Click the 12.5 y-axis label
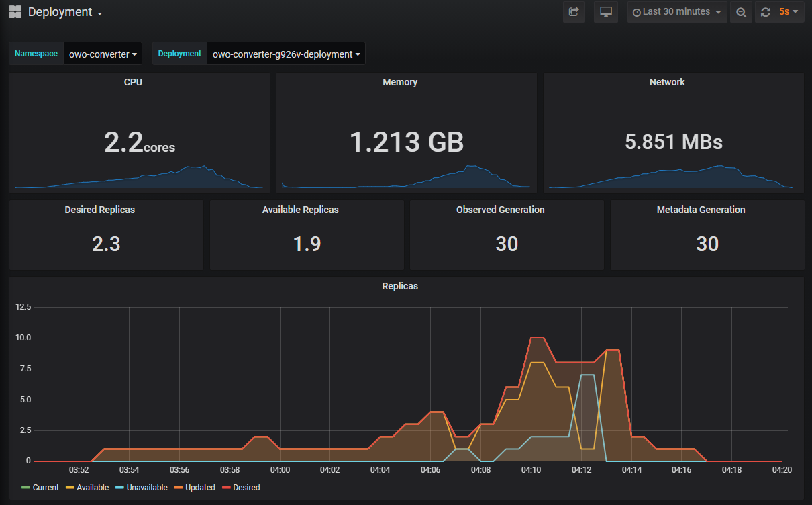This screenshot has height=505, width=812. click(23, 307)
